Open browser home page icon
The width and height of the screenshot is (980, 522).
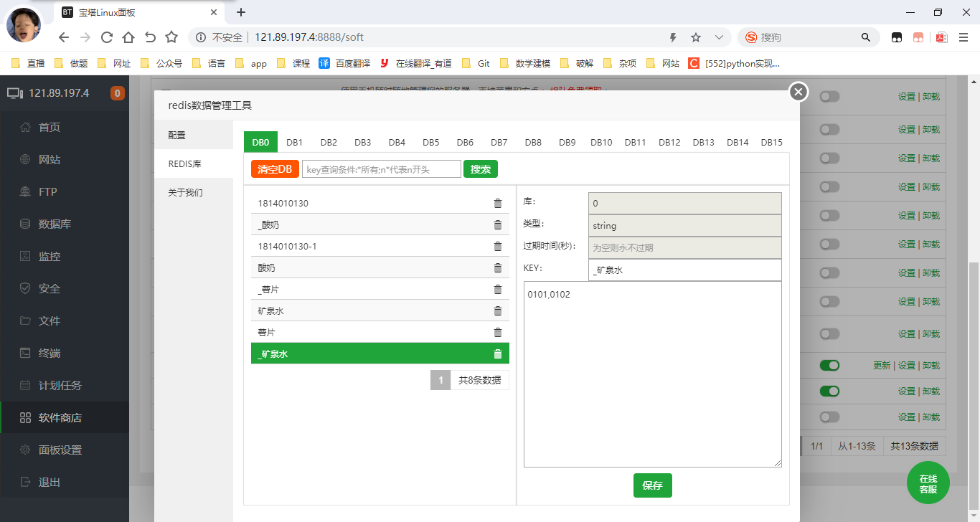point(128,37)
